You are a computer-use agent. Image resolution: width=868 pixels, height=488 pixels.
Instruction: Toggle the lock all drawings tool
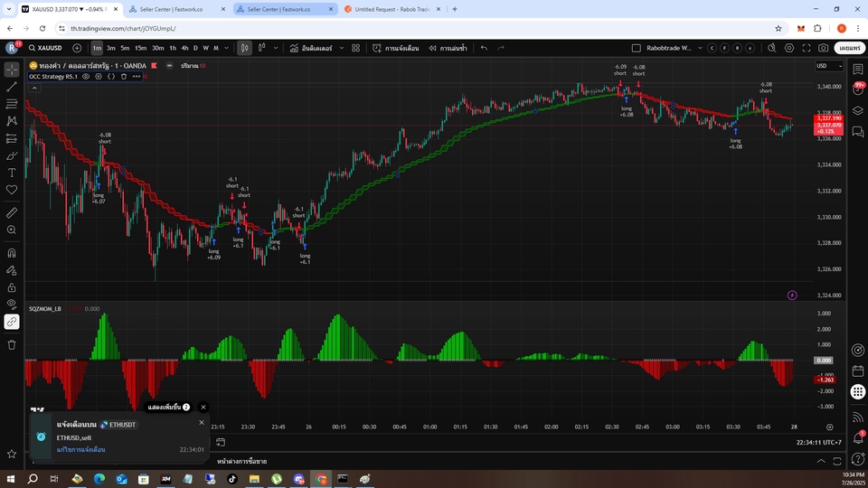pyautogui.click(x=12, y=286)
